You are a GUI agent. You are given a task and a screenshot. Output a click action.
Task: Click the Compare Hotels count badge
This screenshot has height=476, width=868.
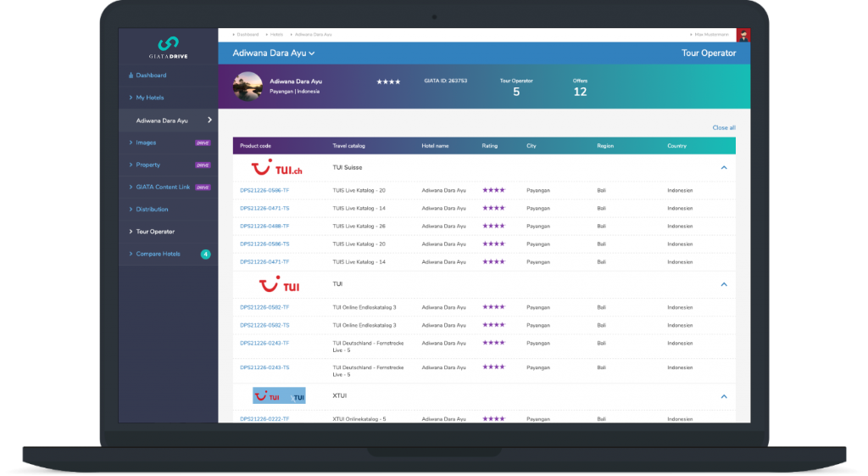click(x=205, y=254)
